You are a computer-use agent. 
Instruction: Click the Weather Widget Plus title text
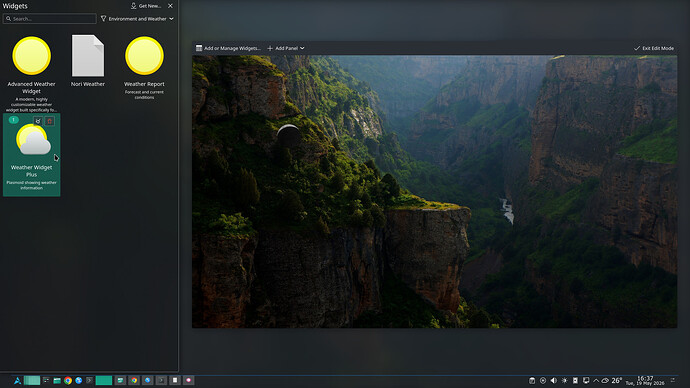pos(31,171)
